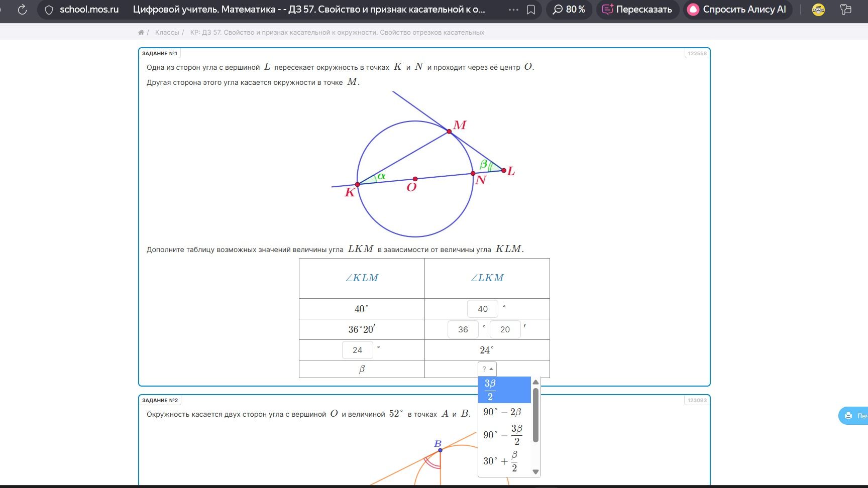The height and width of the screenshot is (488, 868).
Task: Open the three-dots page menu
Action: point(513,10)
